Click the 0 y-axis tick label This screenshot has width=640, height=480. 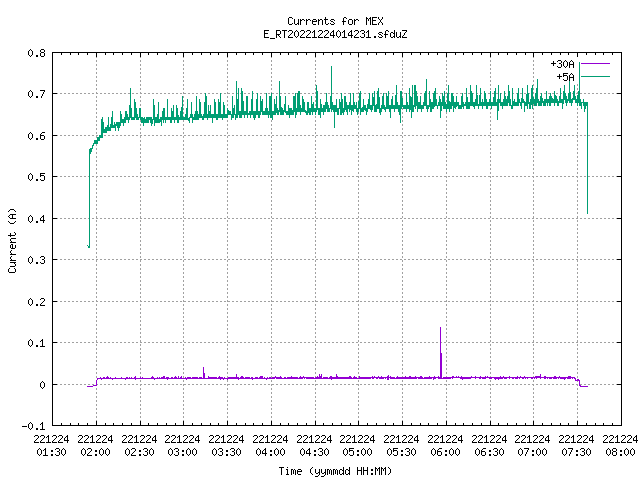click(x=42, y=384)
